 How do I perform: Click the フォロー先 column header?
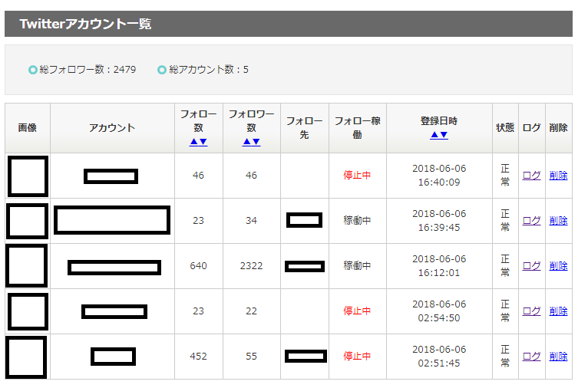(x=304, y=128)
